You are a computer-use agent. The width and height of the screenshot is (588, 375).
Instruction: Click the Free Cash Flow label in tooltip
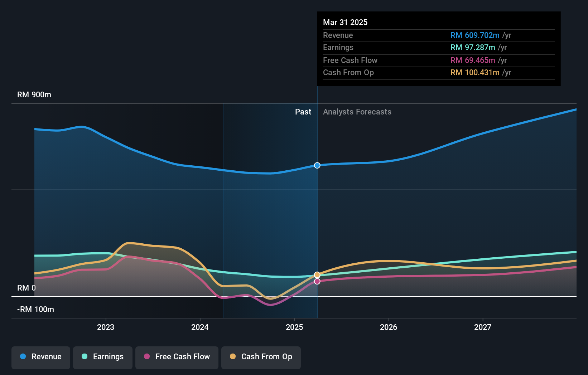point(350,60)
